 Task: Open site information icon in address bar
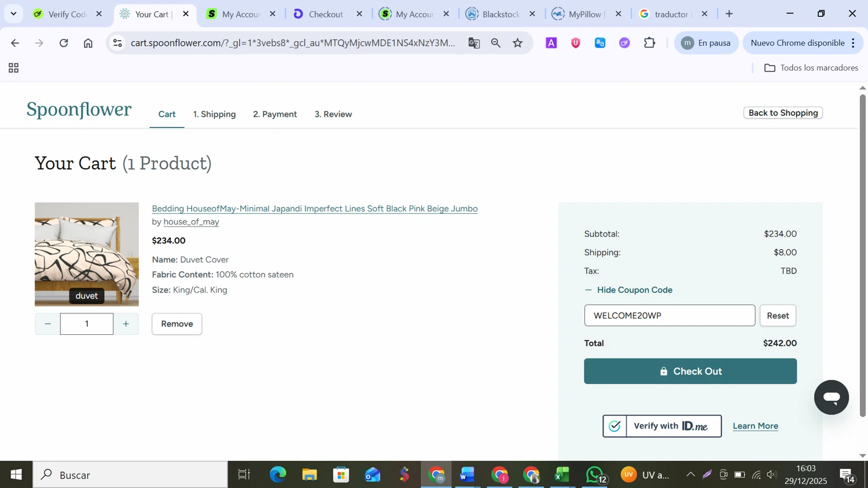[117, 43]
